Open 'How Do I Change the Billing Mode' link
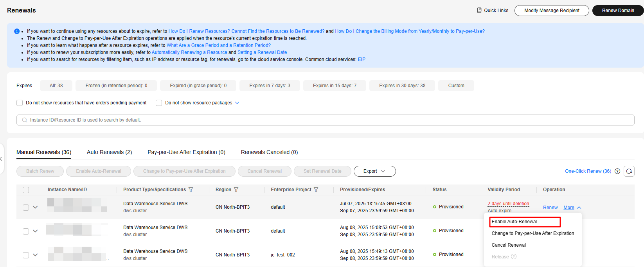This screenshot has height=267, width=644. pos(410,31)
